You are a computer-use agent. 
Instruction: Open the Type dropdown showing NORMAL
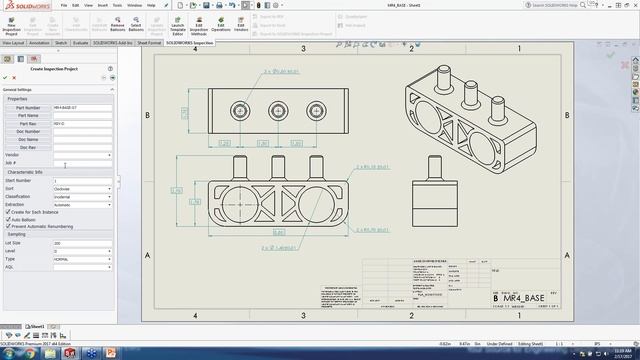tap(82, 259)
